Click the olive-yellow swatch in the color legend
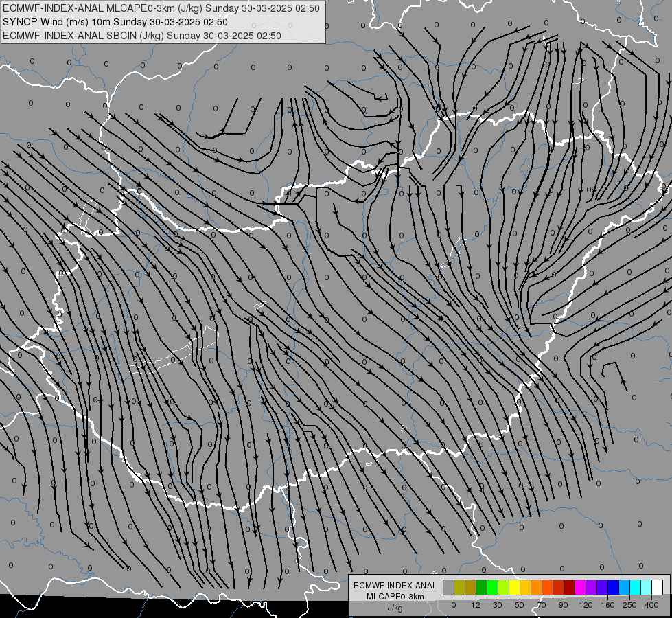Screen dimensions: 672x618 [x=460, y=587]
